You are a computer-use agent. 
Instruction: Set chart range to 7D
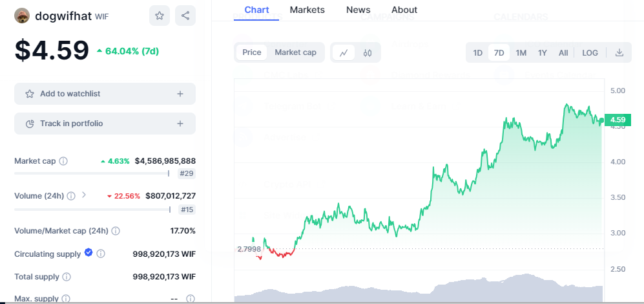pyautogui.click(x=499, y=52)
